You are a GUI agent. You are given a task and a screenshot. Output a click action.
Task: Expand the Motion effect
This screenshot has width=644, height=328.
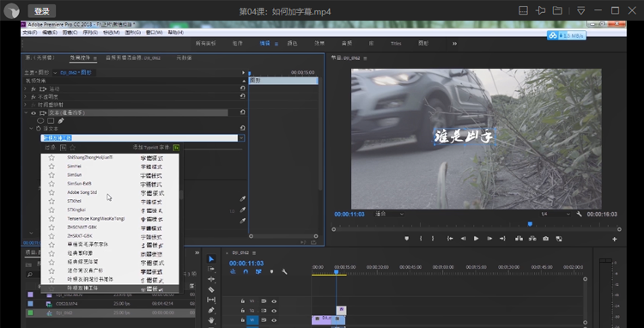pos(26,88)
